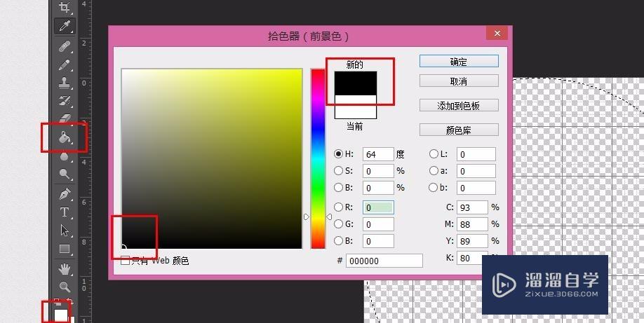The image size is (644, 323).
Task: Click the white 当前 current color swatch
Action: [x=355, y=106]
